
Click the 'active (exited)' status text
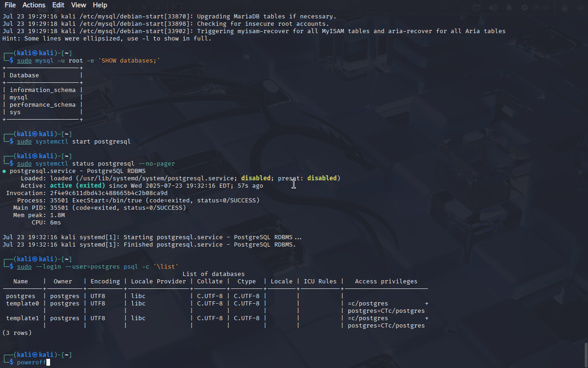click(78, 186)
